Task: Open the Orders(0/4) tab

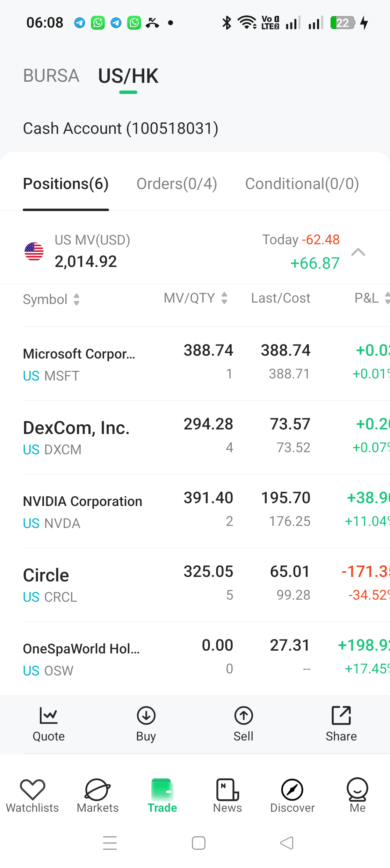Action: [x=177, y=184]
